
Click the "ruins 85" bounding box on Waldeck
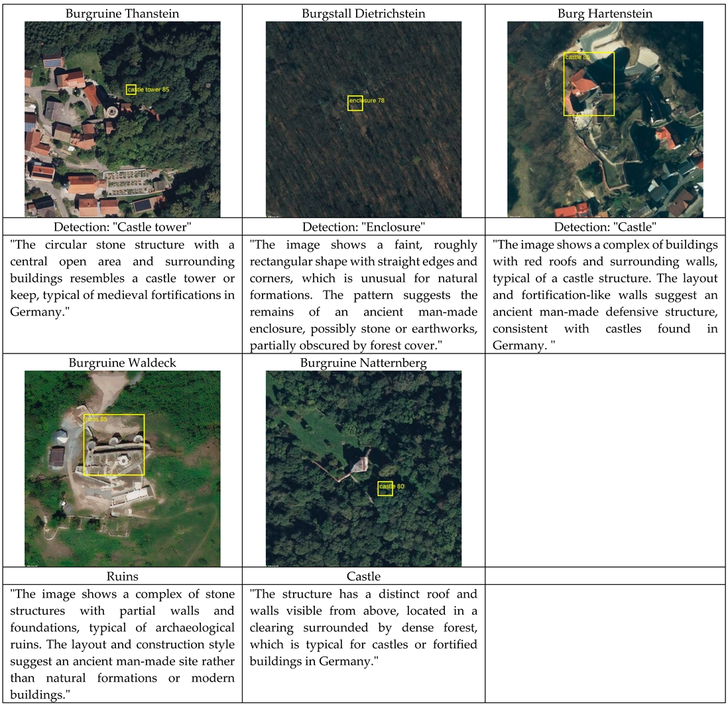(113, 445)
